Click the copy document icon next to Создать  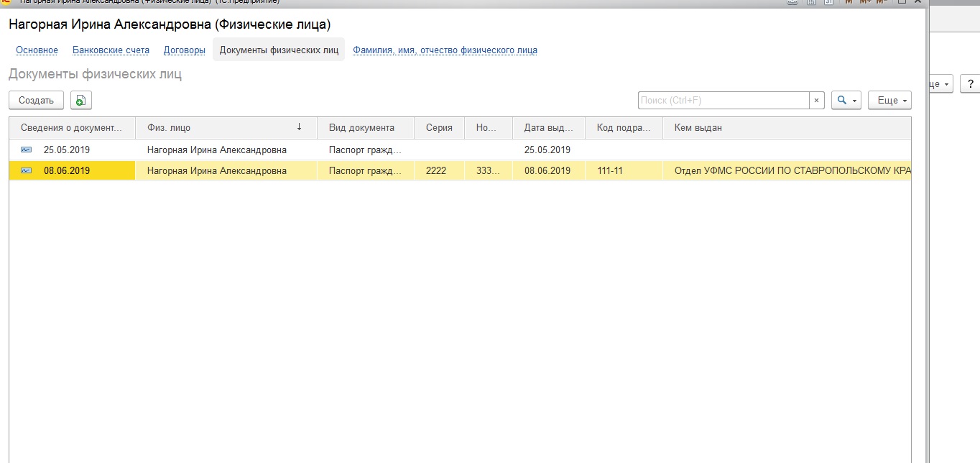click(81, 101)
